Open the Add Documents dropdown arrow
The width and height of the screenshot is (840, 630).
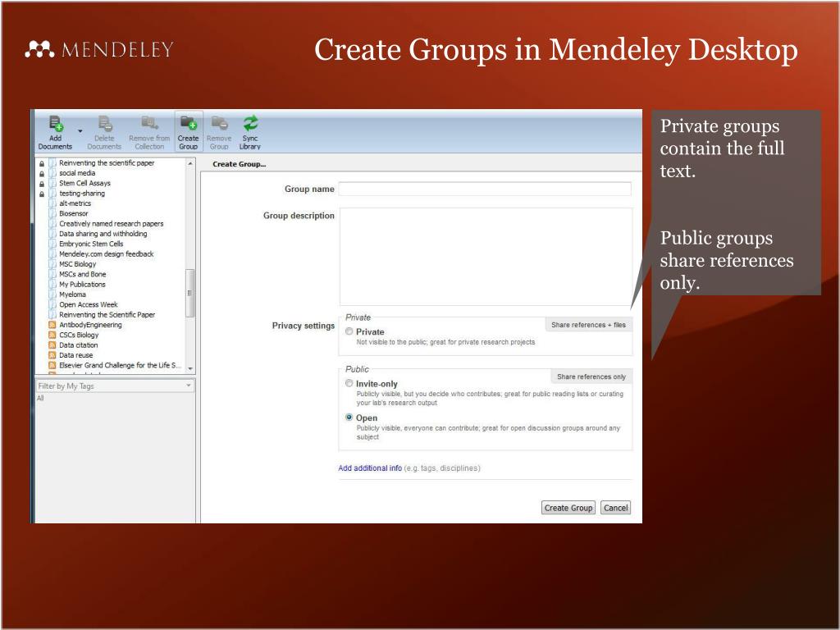pyautogui.click(x=80, y=131)
